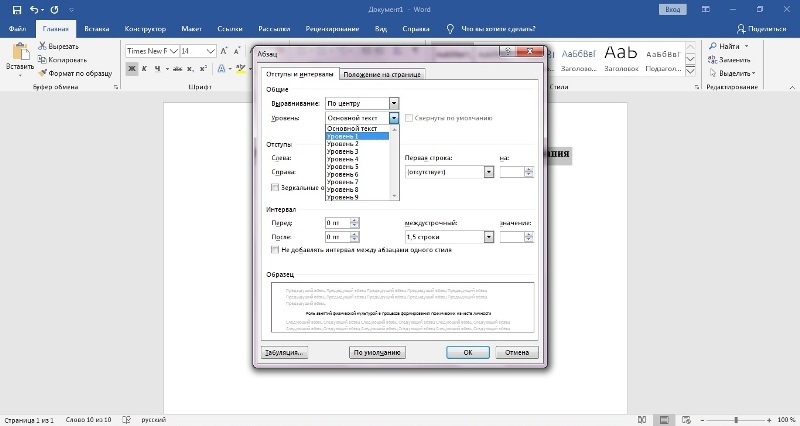This screenshot has height=426, width=800.
Task: Click the Save icon in quick access toolbar
Action: (x=15, y=8)
